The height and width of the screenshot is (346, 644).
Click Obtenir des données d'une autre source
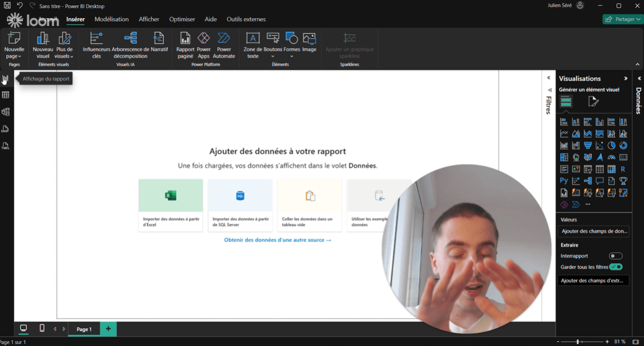coord(277,240)
